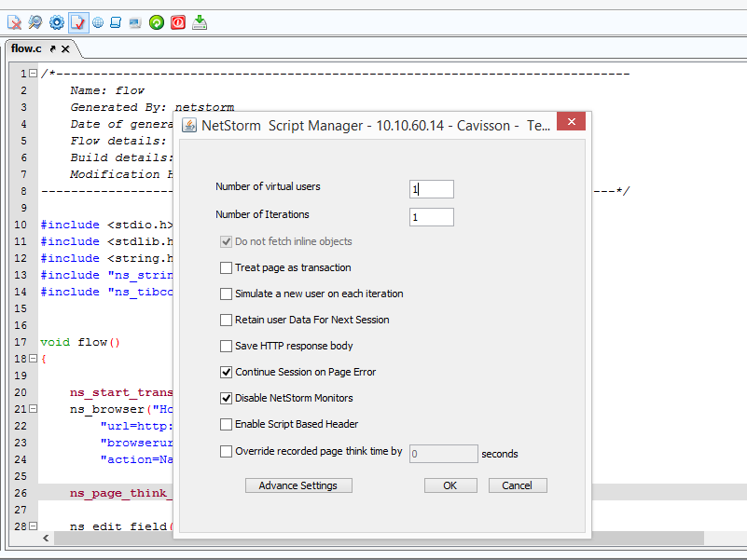Image resolution: width=747 pixels, height=560 pixels.
Task: Open the blue gear settings toolbar icon
Action: click(x=57, y=22)
